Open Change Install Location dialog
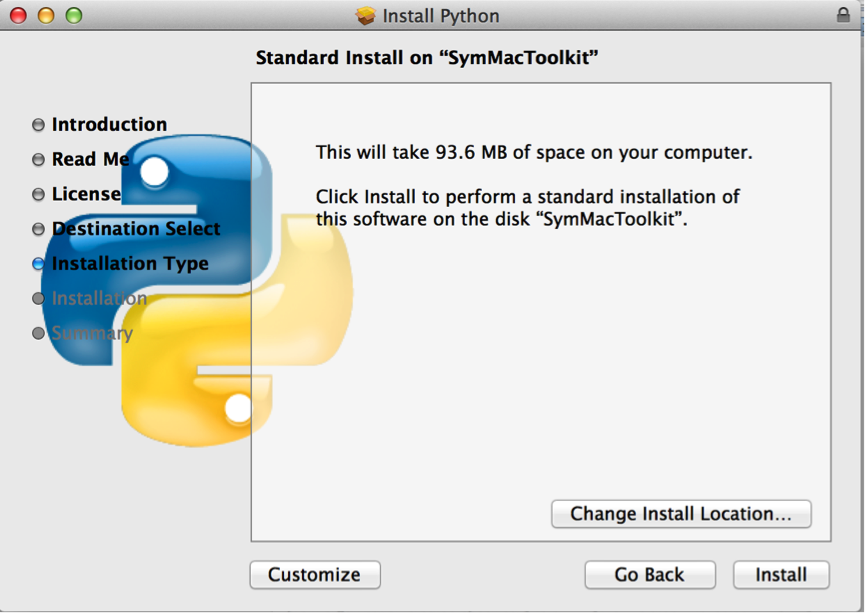Screen dimensions: 865x613 click(x=681, y=514)
